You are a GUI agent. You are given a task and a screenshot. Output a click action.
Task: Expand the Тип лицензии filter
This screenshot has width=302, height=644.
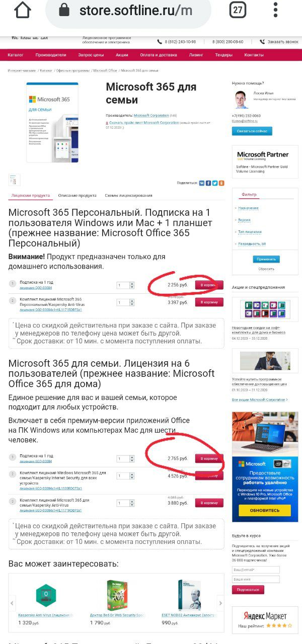250,232
